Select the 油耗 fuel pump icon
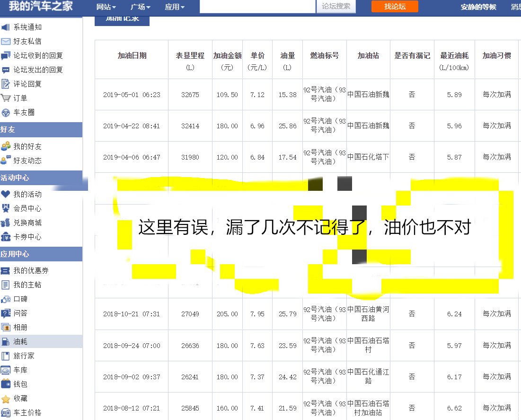The width and height of the screenshot is (521, 420). click(6, 341)
